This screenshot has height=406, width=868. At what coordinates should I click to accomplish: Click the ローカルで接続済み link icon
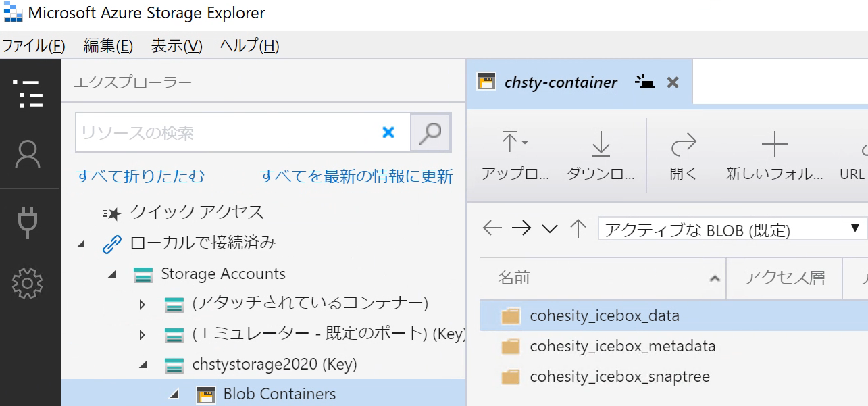click(111, 243)
